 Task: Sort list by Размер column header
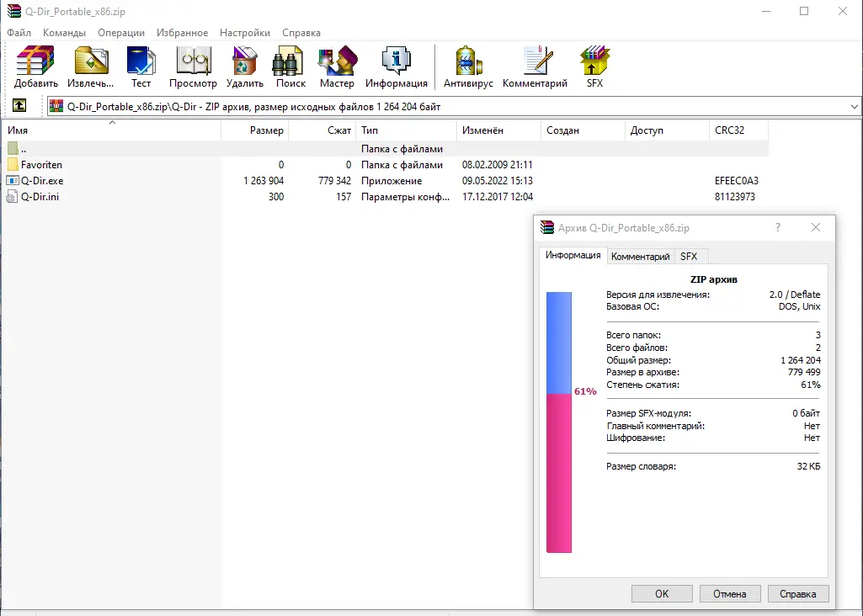(255, 130)
